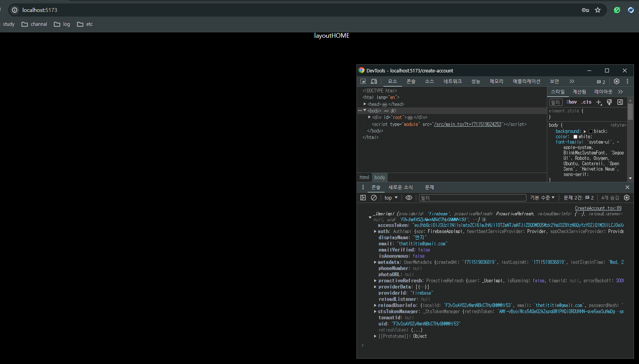Expand the metadata UserMetadata object
The width and height of the screenshot is (639, 364).
[375, 262]
